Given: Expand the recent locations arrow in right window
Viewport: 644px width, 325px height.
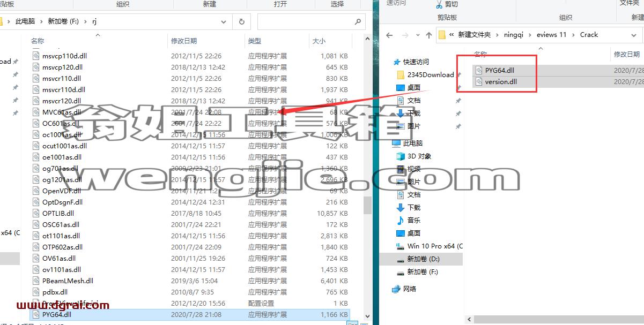Looking at the screenshot, I should tap(417, 35).
